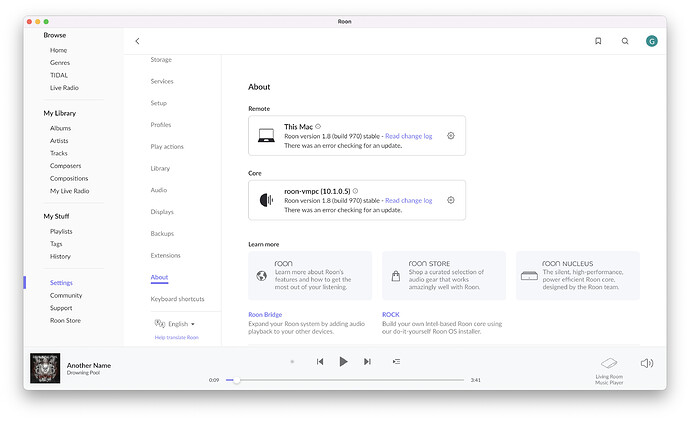Select the About settings tab
The width and height of the screenshot is (690, 421).
159,277
